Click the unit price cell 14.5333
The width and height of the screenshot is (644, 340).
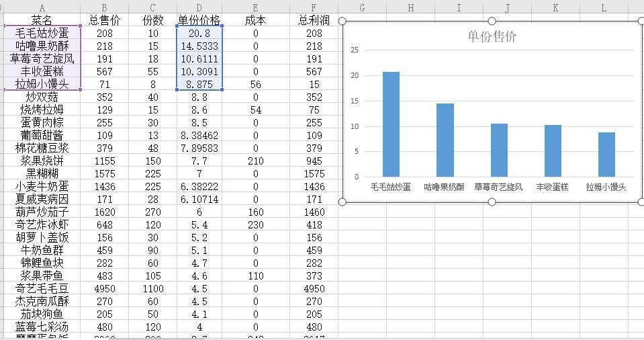(199, 46)
